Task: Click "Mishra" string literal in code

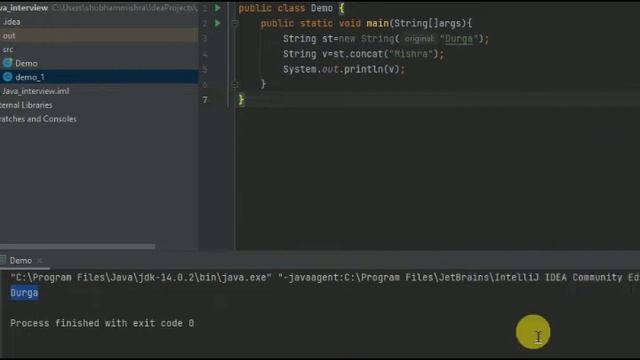Action: pos(410,54)
